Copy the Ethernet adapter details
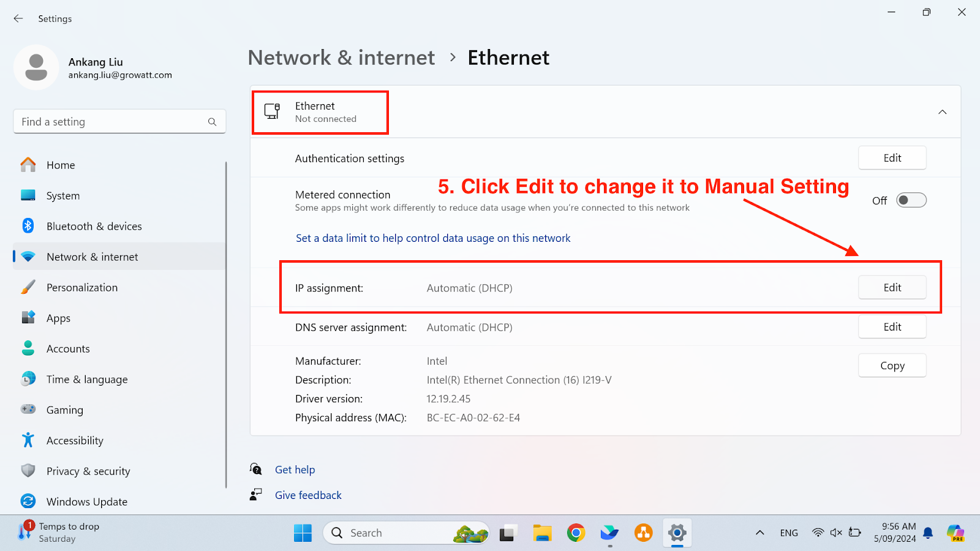This screenshot has width=980, height=551. [x=892, y=365]
